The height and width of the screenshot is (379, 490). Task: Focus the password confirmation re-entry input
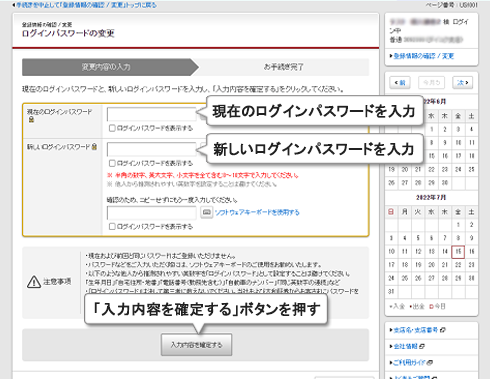(152, 213)
